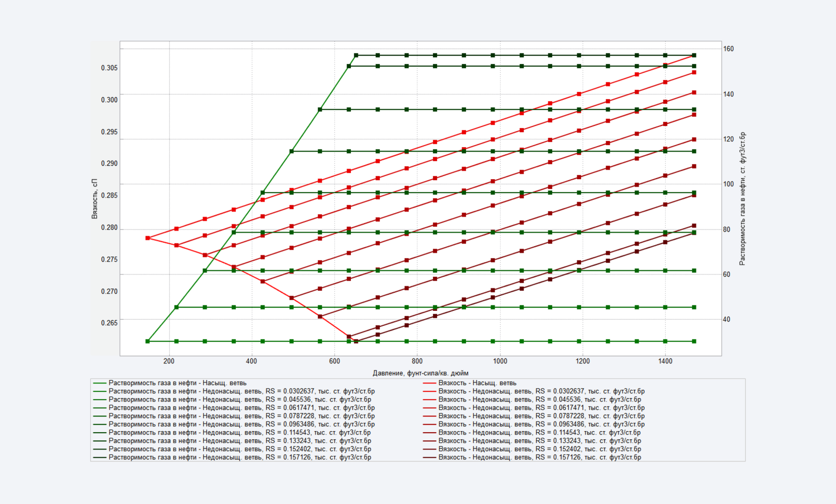The height and width of the screenshot is (504, 836).
Task: Select gas solubility legend entry RS = 0.045536
Action: 232,399
